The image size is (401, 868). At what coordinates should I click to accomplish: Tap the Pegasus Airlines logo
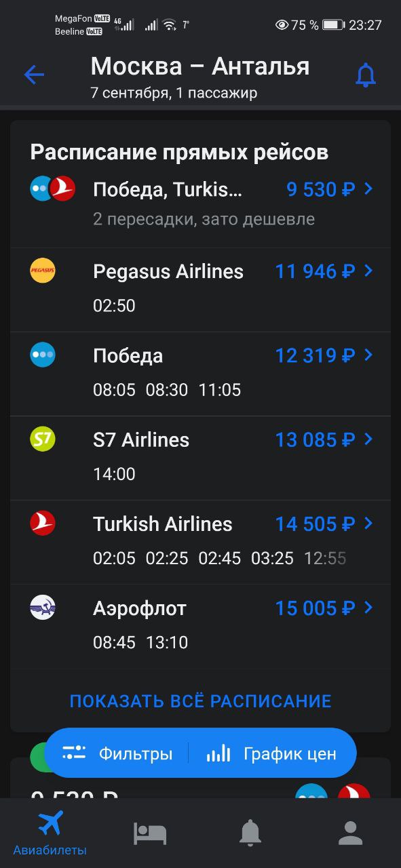click(x=43, y=271)
